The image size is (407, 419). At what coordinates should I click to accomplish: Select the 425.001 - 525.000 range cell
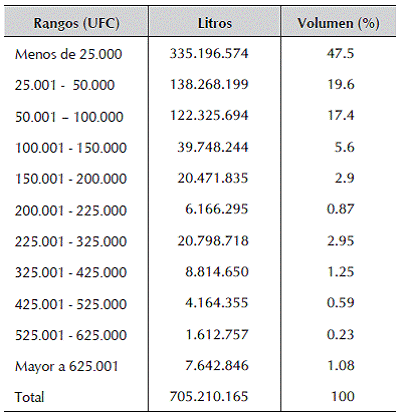[x=71, y=304]
